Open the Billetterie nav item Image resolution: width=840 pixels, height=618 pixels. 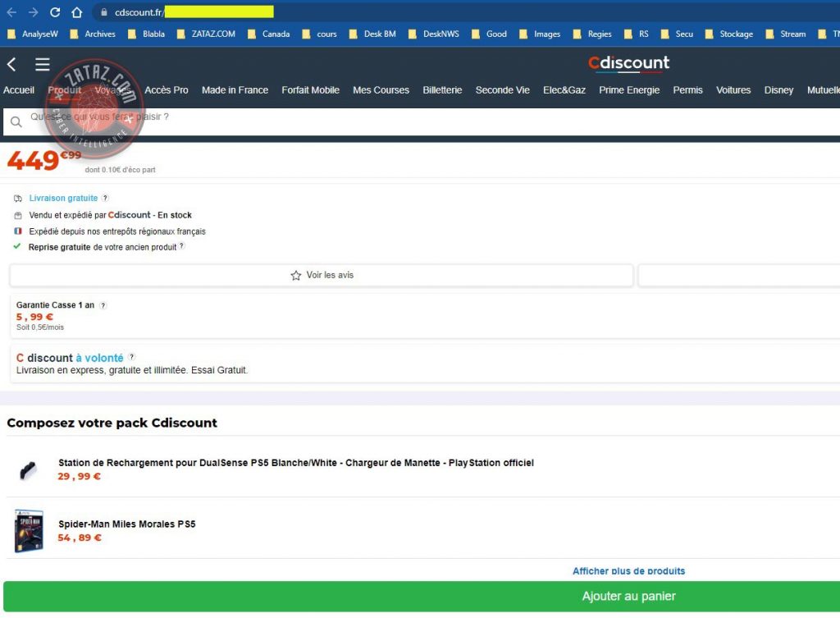[x=442, y=90]
